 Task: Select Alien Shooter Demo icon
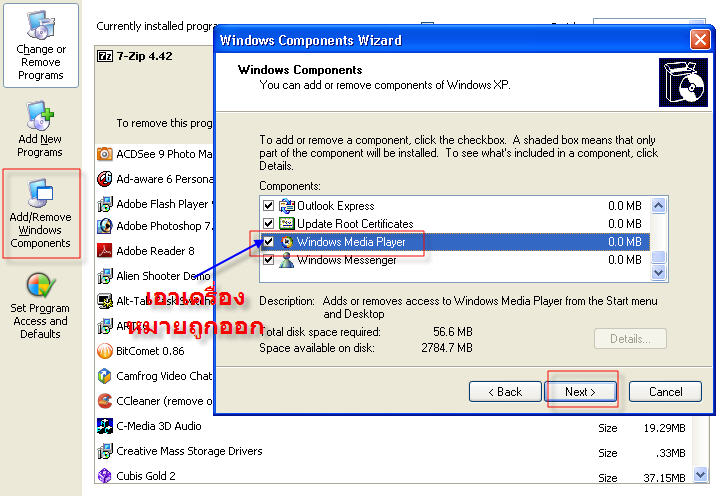click(105, 275)
